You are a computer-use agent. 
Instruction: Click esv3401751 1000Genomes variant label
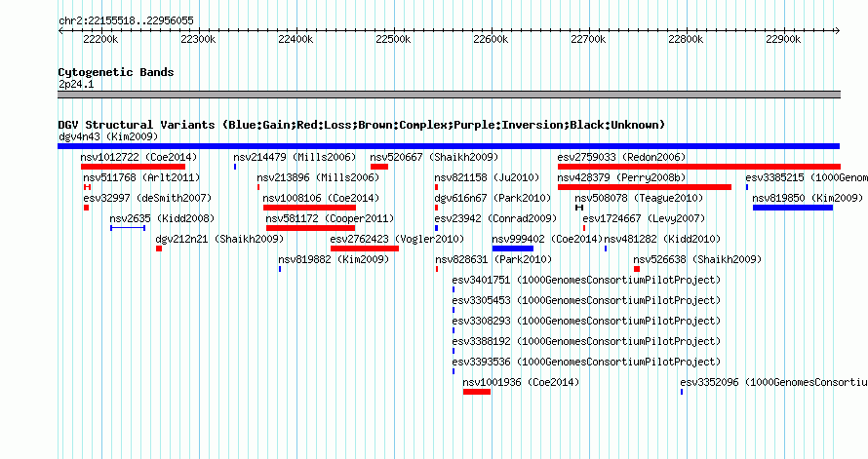point(586,280)
